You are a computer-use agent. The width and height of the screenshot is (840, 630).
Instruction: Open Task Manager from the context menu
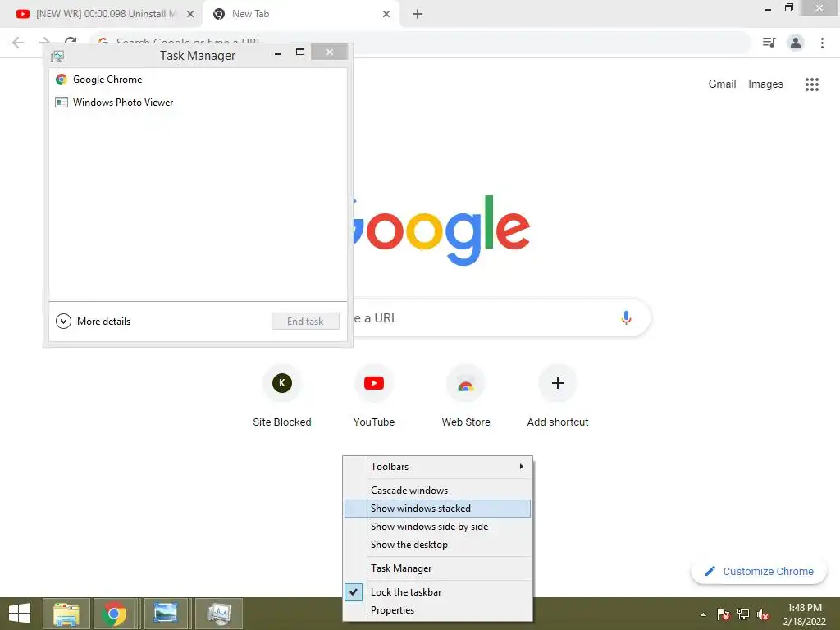(x=438, y=568)
